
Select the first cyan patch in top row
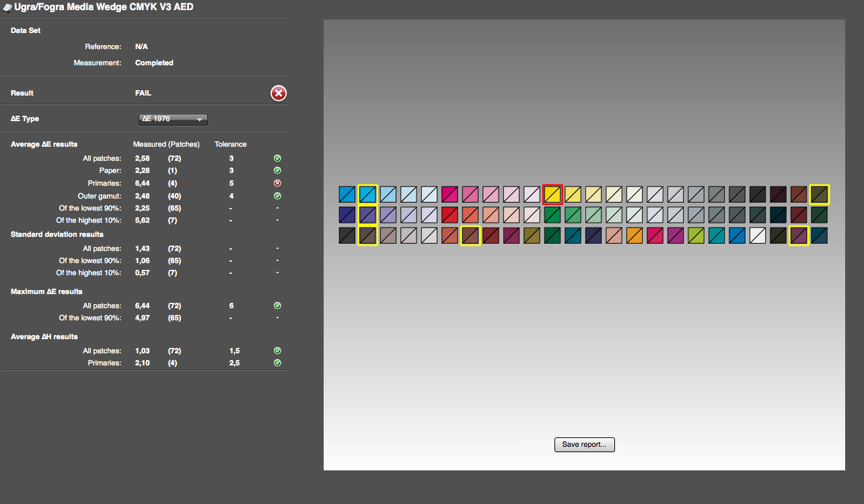[x=347, y=194]
